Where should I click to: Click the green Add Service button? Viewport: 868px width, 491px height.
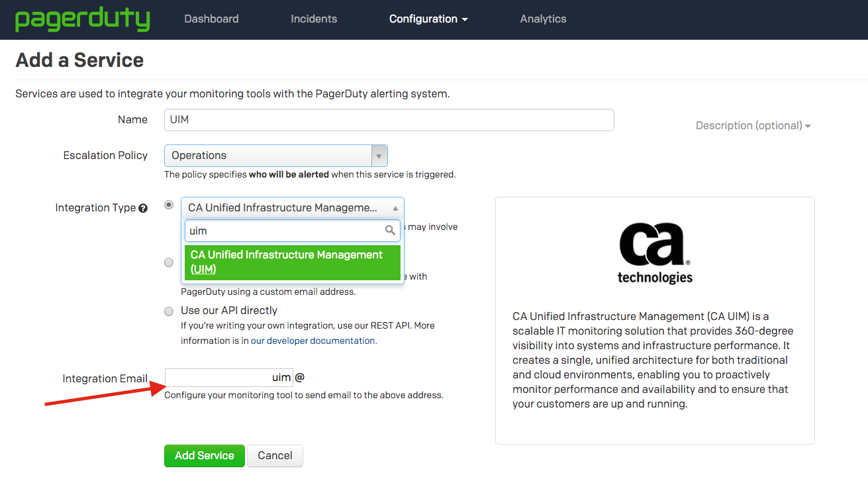pos(204,456)
